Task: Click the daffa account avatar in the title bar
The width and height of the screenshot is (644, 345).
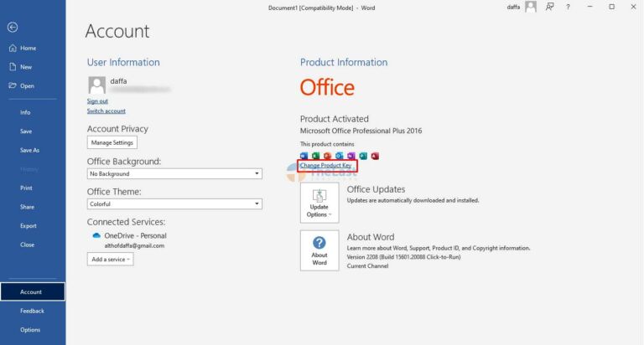Action: 531,7
